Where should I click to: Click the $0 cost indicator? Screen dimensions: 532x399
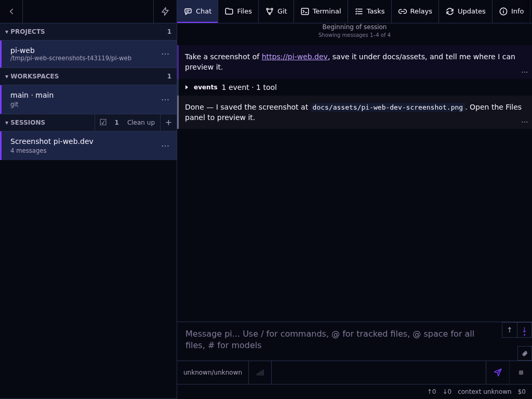[522, 392]
